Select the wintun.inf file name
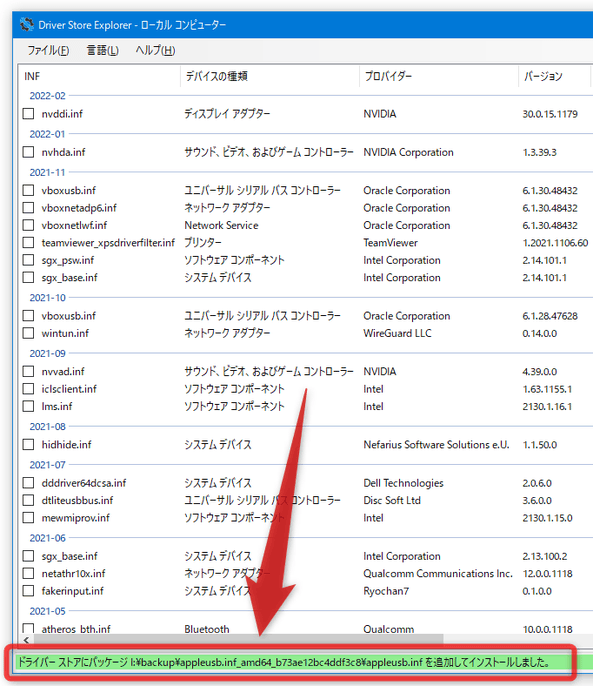593x686 pixels. pyautogui.click(x=65, y=333)
